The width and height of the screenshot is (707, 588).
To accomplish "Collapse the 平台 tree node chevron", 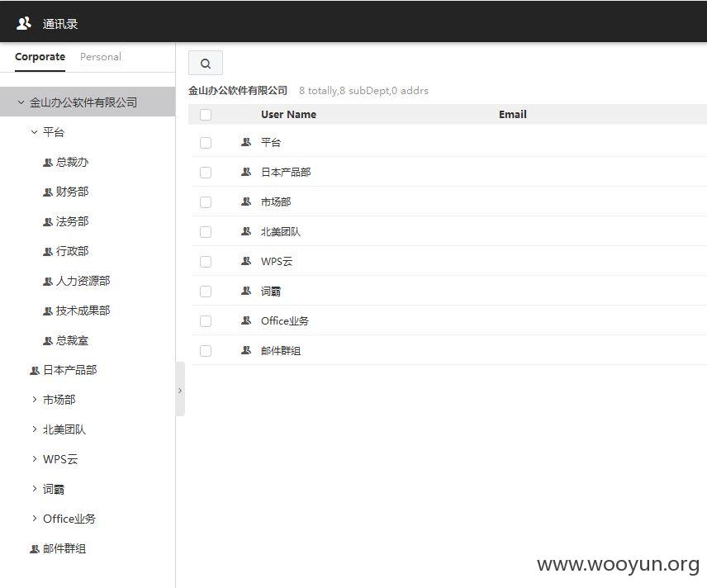I will (x=34, y=132).
